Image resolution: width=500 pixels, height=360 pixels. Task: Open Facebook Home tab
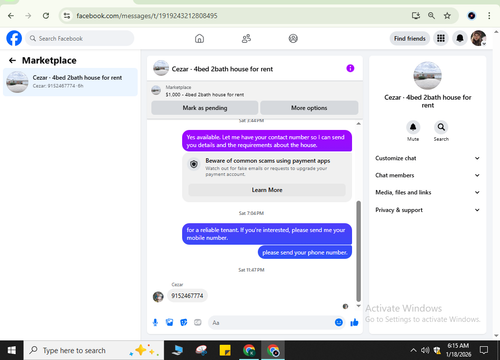pos(199,39)
